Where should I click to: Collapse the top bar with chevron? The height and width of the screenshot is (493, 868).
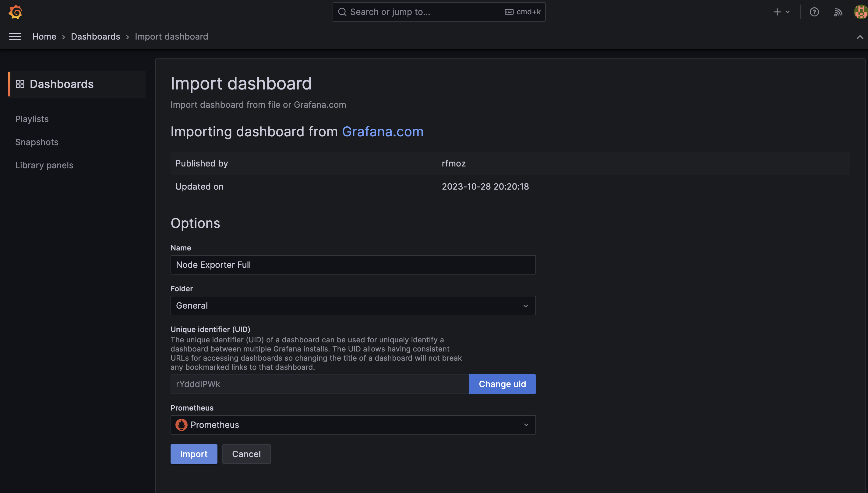tap(859, 37)
